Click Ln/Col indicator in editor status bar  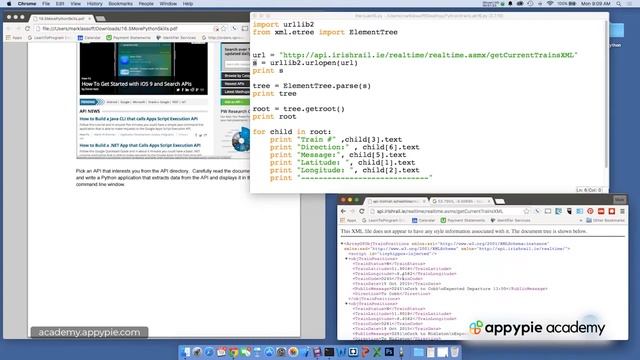pos(589,190)
